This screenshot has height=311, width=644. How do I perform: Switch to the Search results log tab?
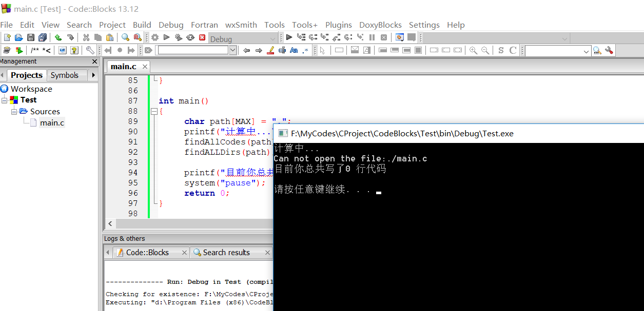click(x=226, y=252)
